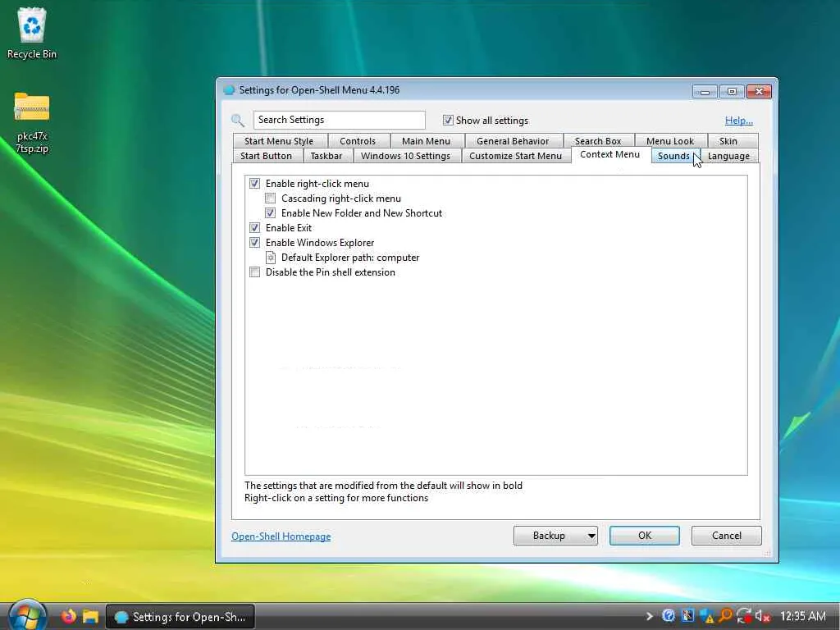Check Cascading right-click menu
This screenshot has height=630, width=840.
pos(271,199)
